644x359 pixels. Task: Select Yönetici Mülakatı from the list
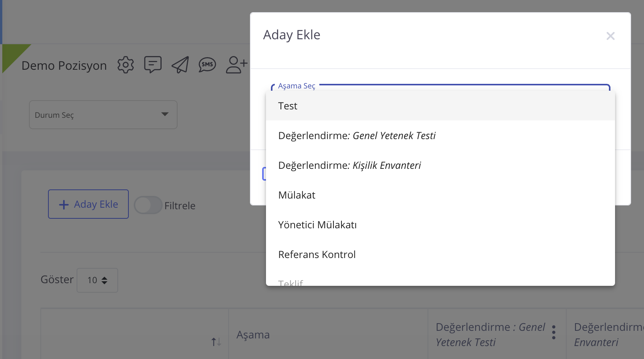[x=317, y=225]
